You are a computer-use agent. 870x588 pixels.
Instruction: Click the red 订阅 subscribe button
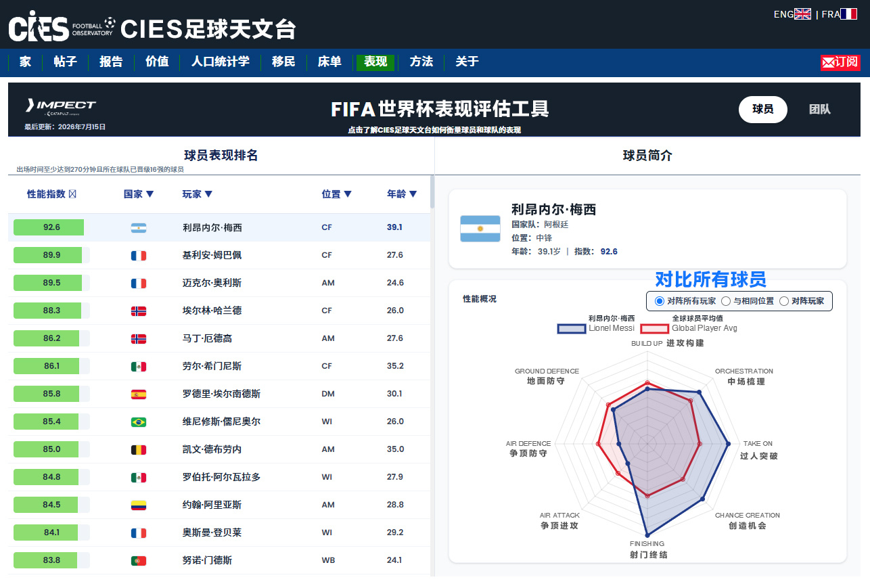coord(840,62)
